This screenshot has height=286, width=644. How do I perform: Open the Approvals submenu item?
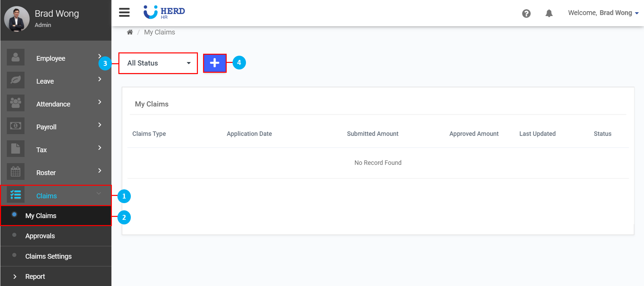[40, 236]
